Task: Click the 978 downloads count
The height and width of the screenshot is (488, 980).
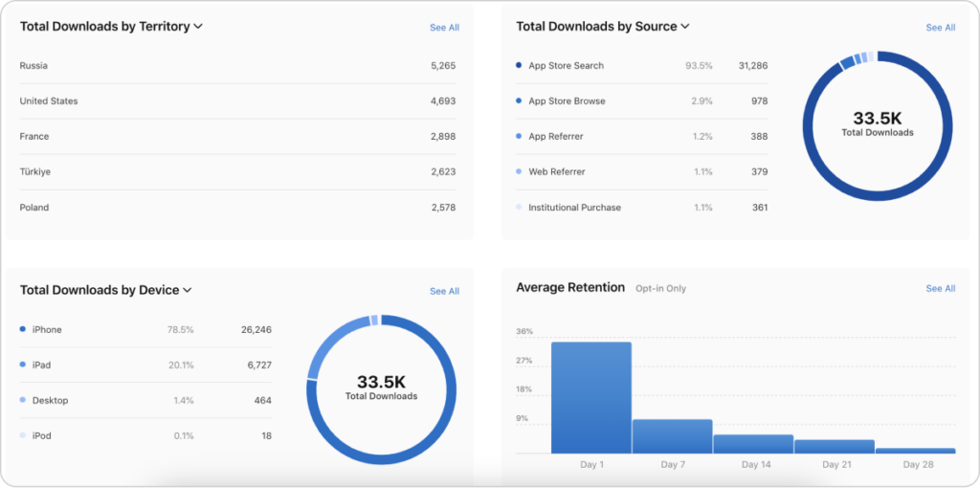Action: 759,101
